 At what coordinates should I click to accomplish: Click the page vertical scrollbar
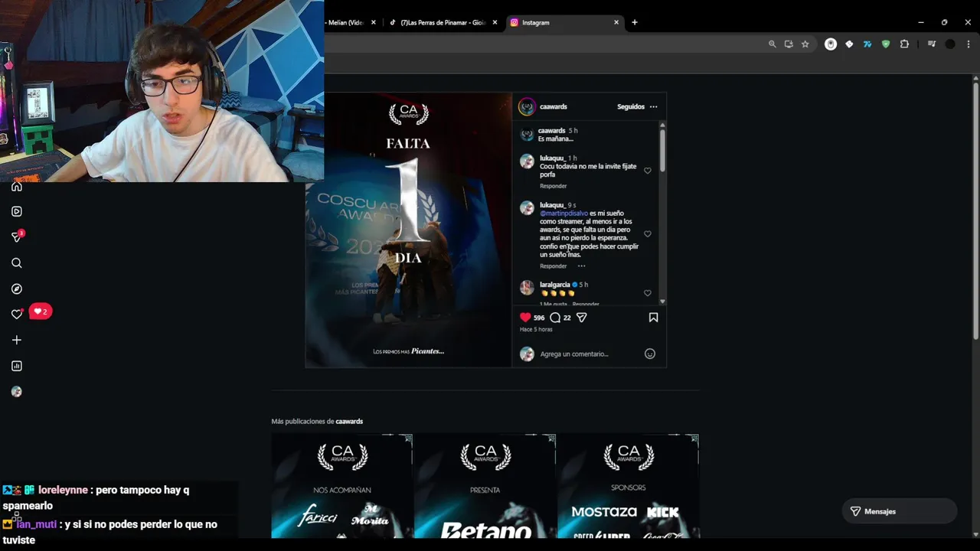pos(975,210)
